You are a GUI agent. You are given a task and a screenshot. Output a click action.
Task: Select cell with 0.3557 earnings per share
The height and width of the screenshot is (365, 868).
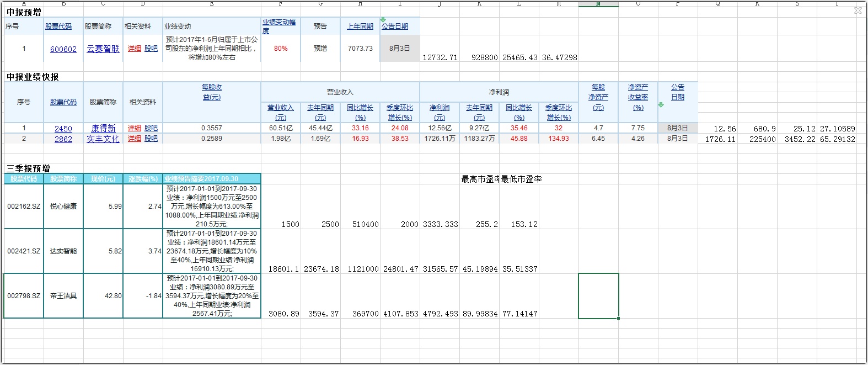pos(212,128)
